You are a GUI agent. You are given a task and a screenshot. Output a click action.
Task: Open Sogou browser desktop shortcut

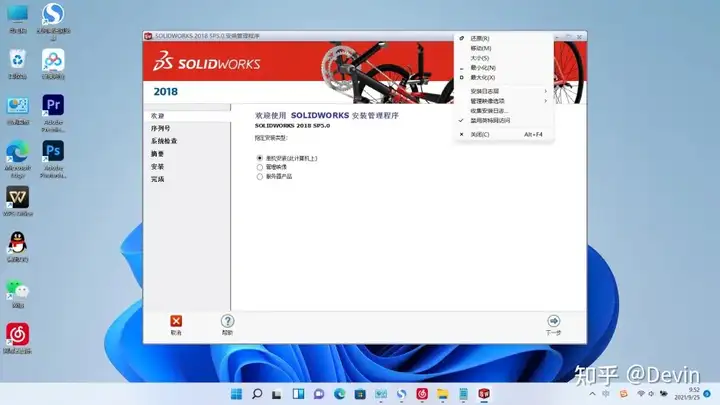(x=53, y=20)
